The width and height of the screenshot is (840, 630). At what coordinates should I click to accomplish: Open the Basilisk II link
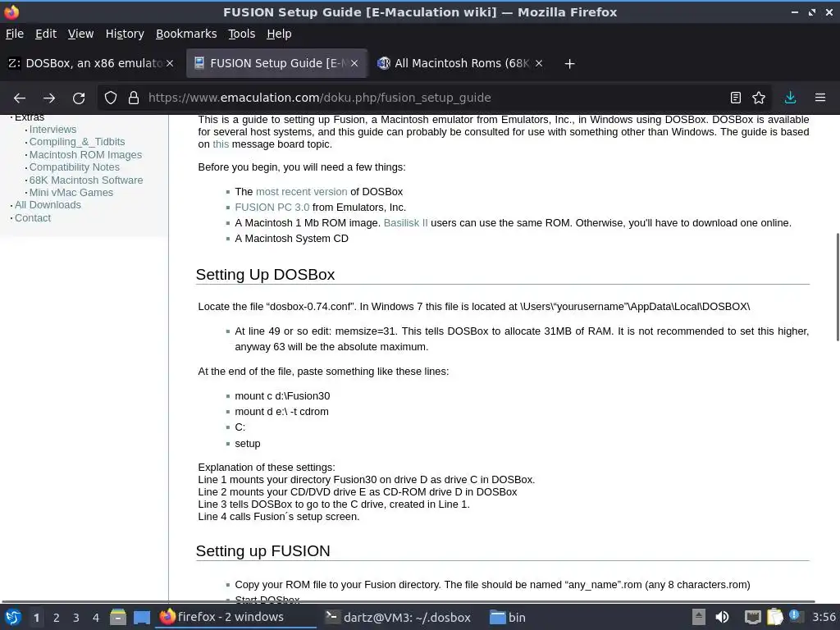tap(405, 222)
